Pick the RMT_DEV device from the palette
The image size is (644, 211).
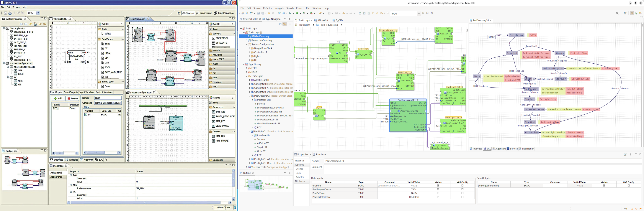pos(219,136)
